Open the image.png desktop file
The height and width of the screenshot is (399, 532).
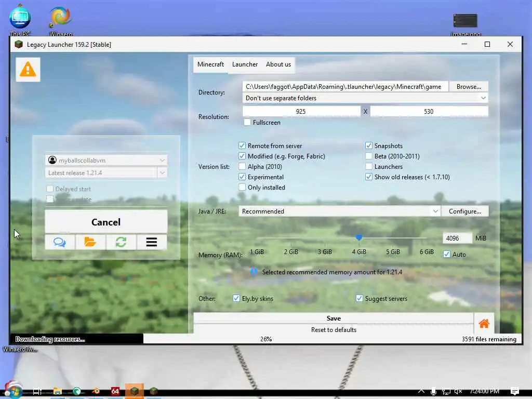(465, 24)
